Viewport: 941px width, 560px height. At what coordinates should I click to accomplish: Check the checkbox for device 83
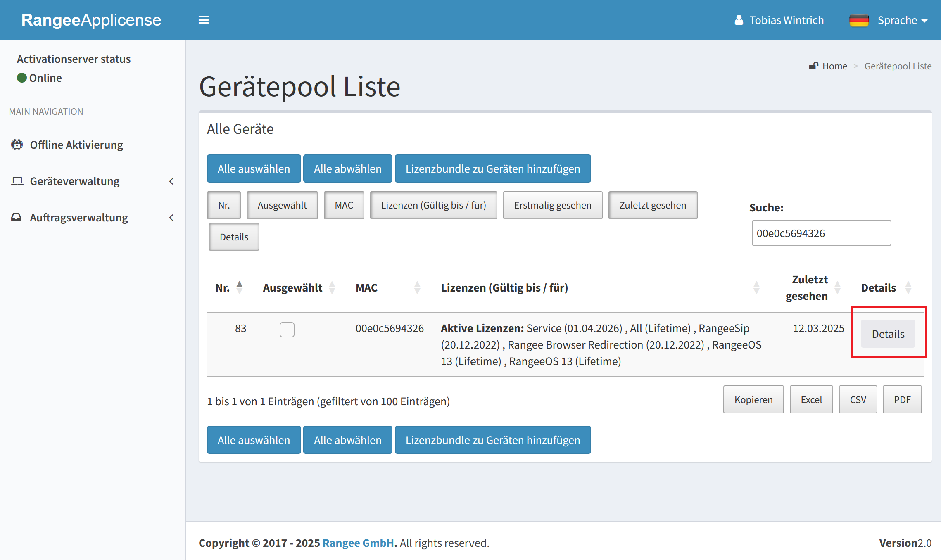click(x=287, y=330)
